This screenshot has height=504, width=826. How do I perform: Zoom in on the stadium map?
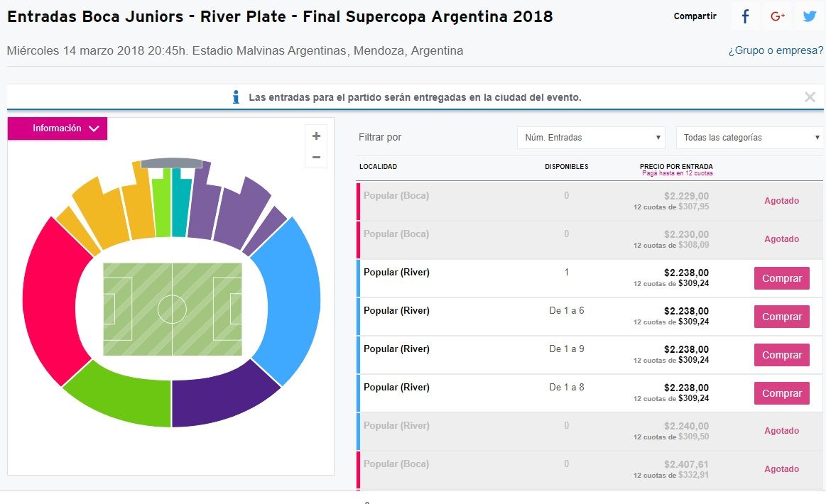(x=316, y=136)
